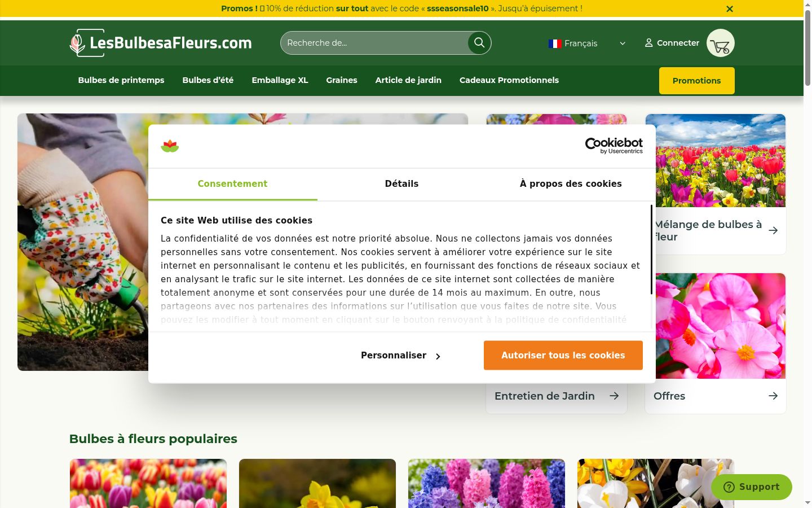Open Bulbes de printemps menu
Viewport: 812px width, 508px height.
tap(121, 80)
